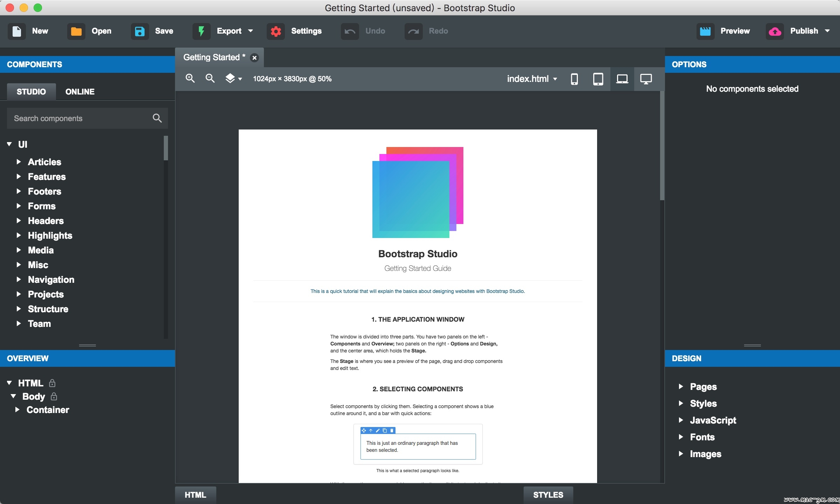The width and height of the screenshot is (840, 504).
Task: Switch to mobile phone preview size
Action: [x=574, y=79]
